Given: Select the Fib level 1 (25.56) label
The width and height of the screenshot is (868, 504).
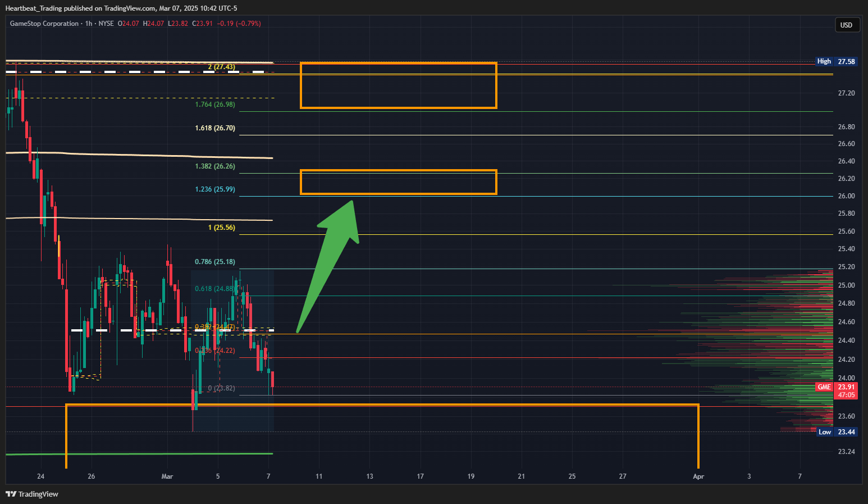Looking at the screenshot, I should pyautogui.click(x=222, y=228).
